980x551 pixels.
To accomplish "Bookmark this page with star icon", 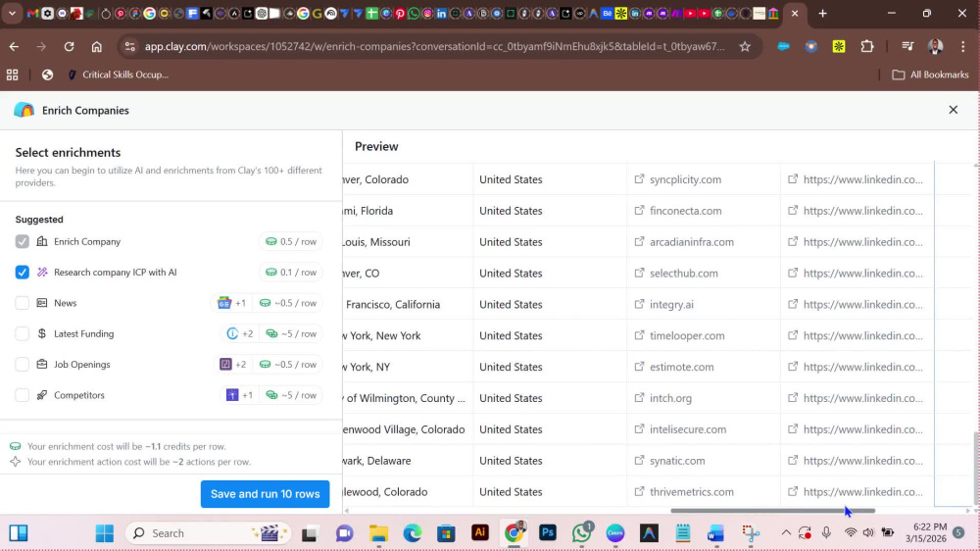I will point(745,46).
